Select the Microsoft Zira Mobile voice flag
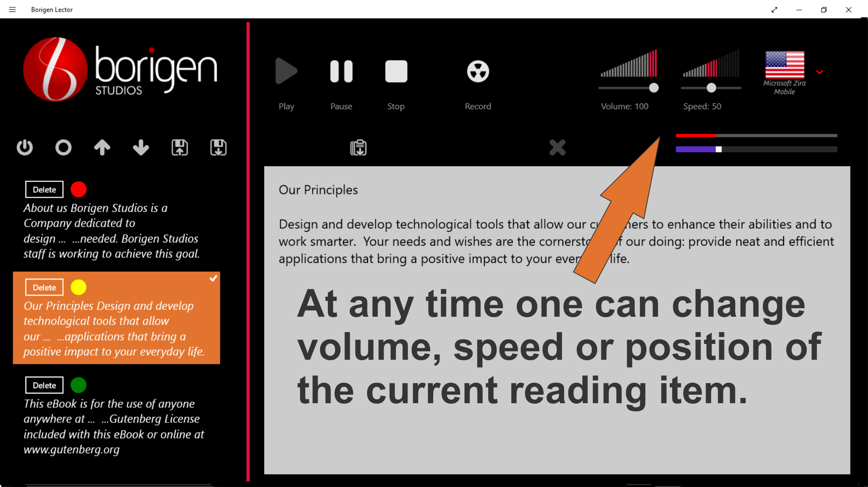 click(x=785, y=65)
